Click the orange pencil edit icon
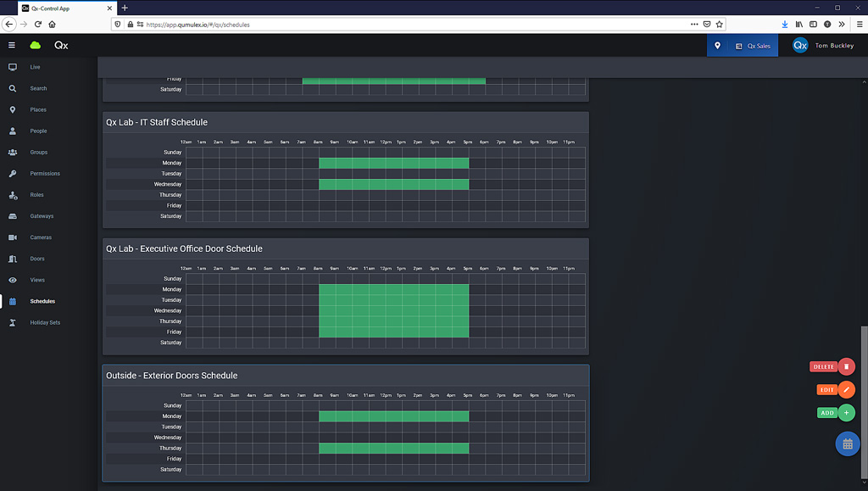This screenshot has width=868, height=491. tap(847, 390)
